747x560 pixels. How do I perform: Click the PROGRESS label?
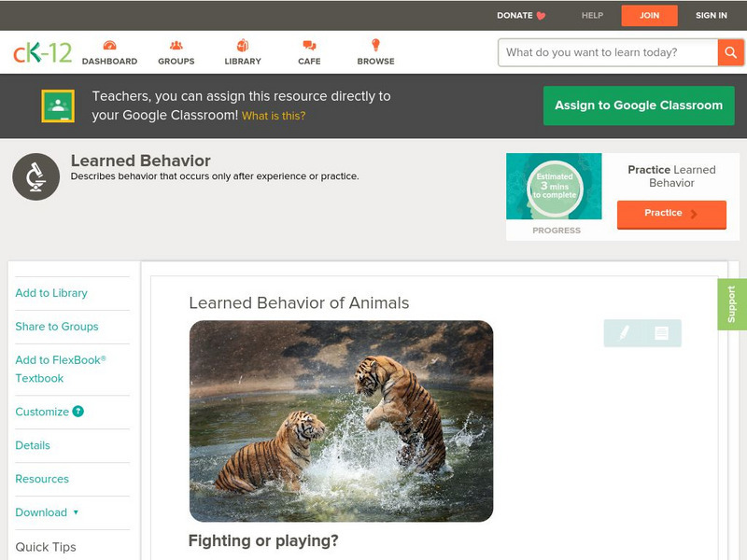557,231
